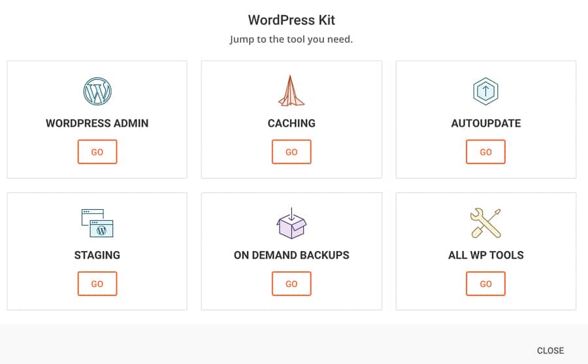Select the CACHING card title
This screenshot has width=588, height=364.
tap(291, 124)
